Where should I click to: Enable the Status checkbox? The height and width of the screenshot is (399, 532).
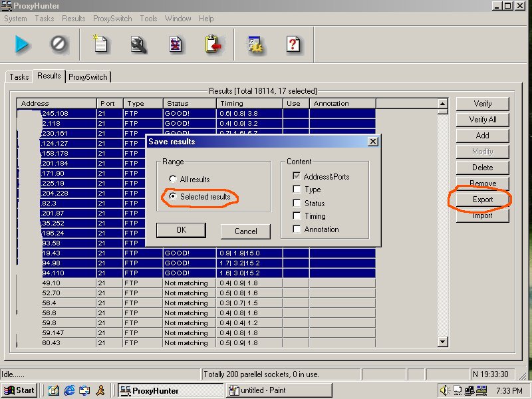(297, 203)
